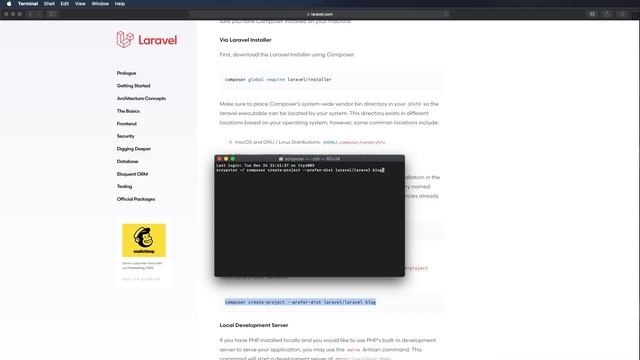
Task: Open the View menu
Action: [80, 4]
